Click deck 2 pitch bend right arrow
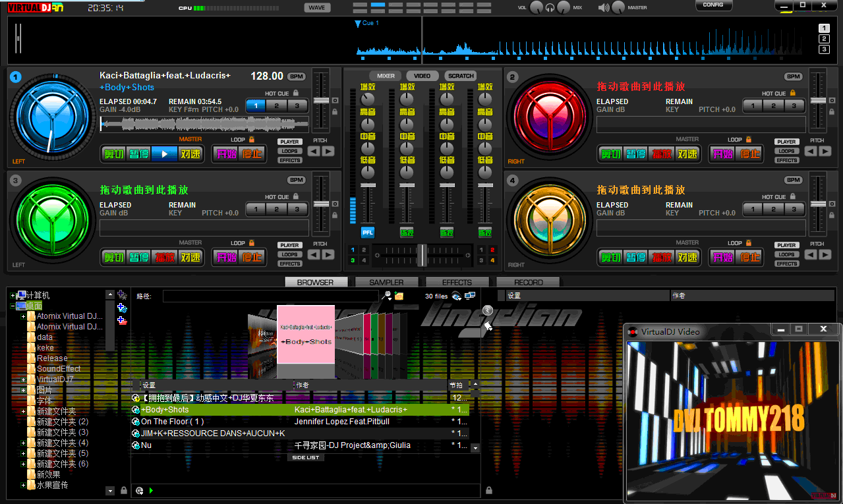843x504 pixels. (x=825, y=152)
